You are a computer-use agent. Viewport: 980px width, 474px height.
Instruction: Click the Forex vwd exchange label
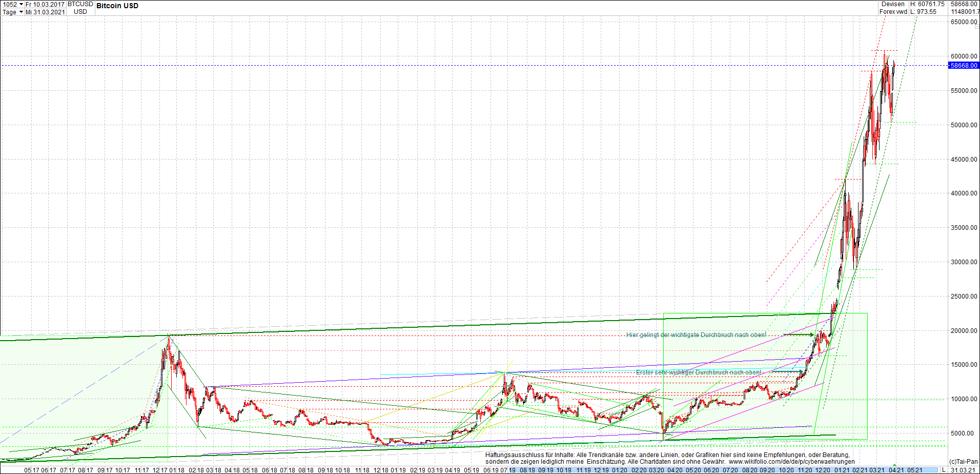[x=893, y=12]
